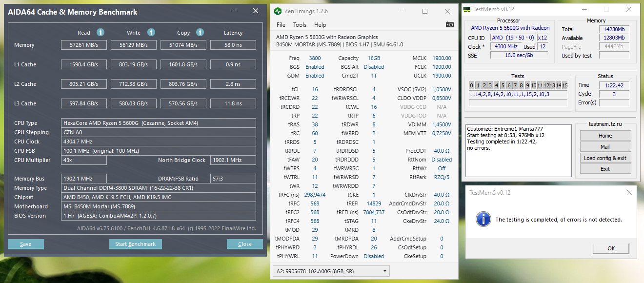Click the BIOS Version field in AIDA64
The width and height of the screenshot is (644, 283).
pyautogui.click(x=158, y=216)
